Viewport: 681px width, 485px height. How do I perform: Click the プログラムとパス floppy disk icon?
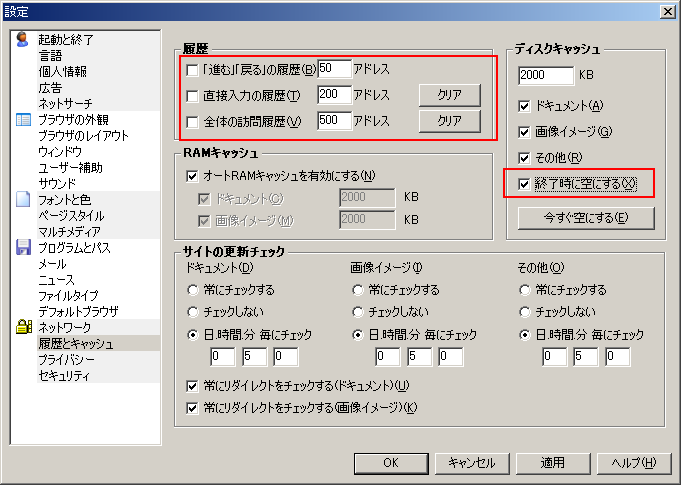tap(24, 248)
